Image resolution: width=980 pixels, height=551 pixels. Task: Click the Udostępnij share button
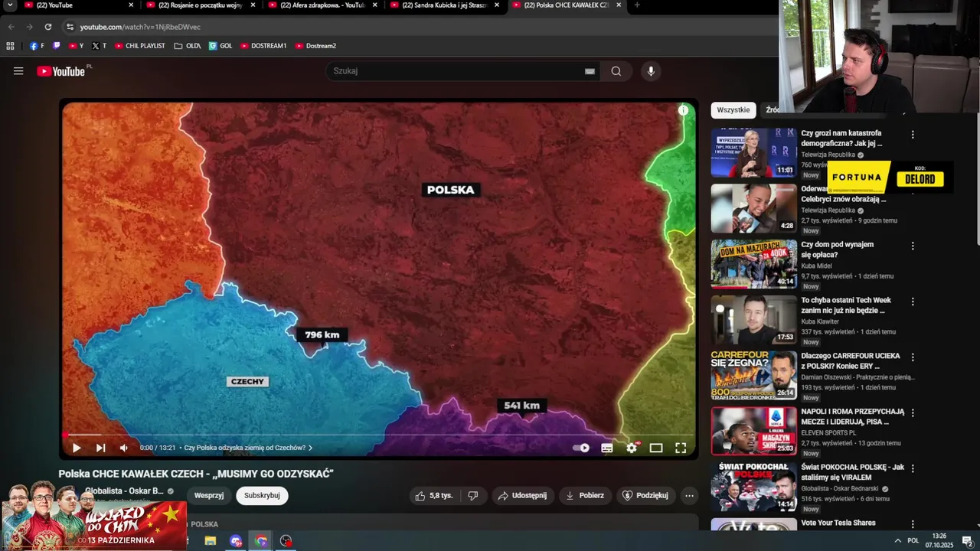coord(523,495)
